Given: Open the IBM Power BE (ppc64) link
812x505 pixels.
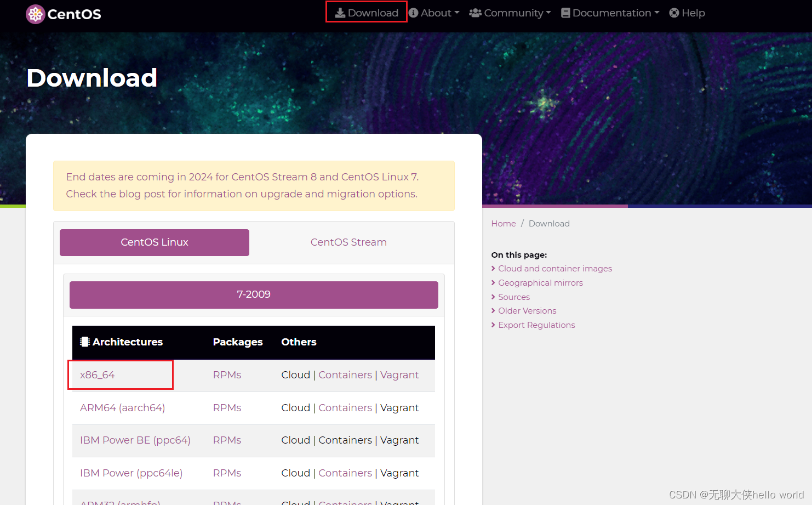Looking at the screenshot, I should pos(135,440).
